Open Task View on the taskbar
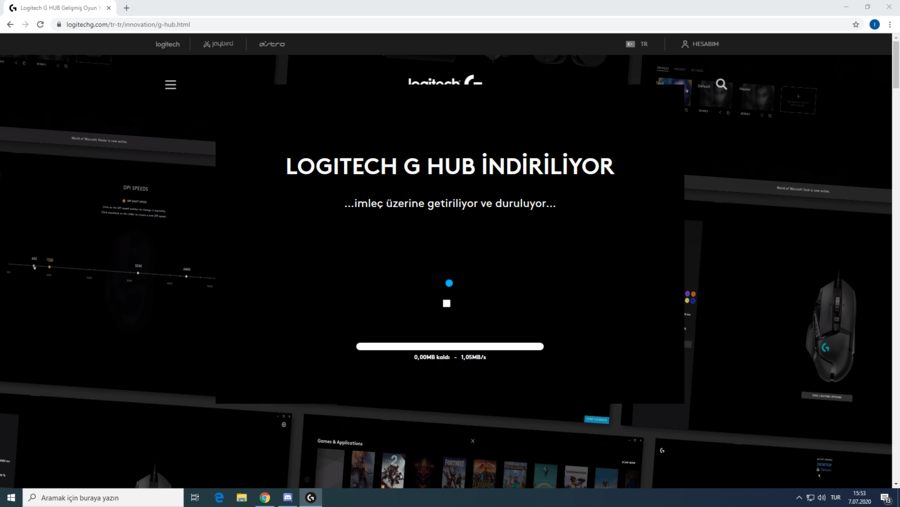Screen dimensions: 900x507 coord(195,498)
